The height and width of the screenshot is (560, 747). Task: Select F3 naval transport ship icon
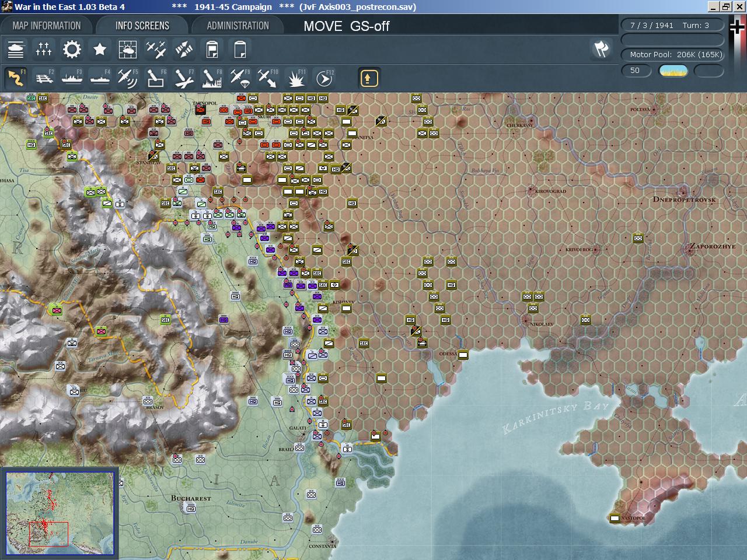point(72,78)
